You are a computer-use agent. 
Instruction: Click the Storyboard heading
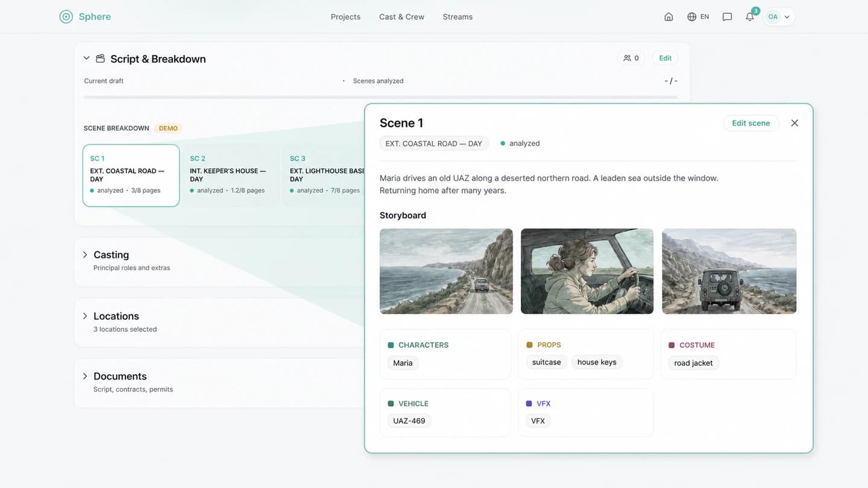403,215
